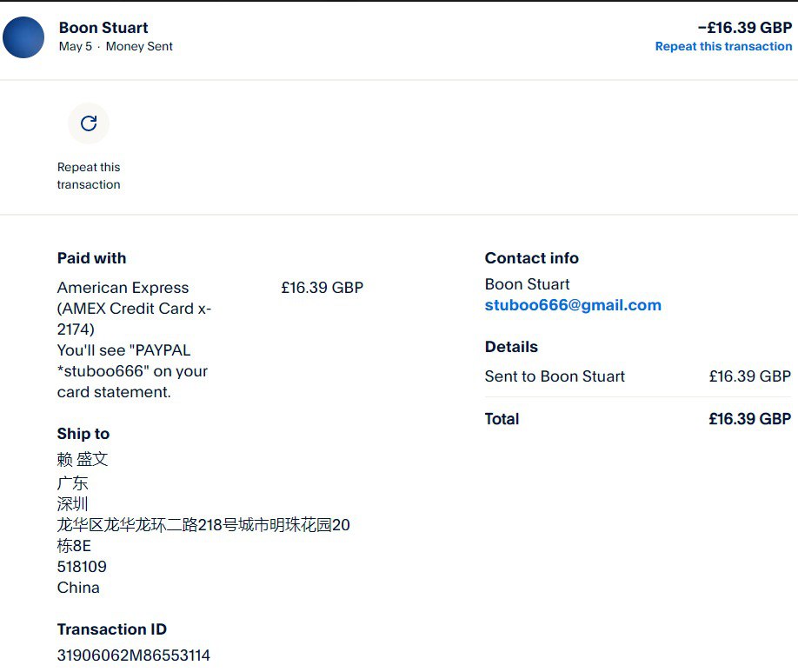Click the 'Paid with' heading

[x=91, y=258]
